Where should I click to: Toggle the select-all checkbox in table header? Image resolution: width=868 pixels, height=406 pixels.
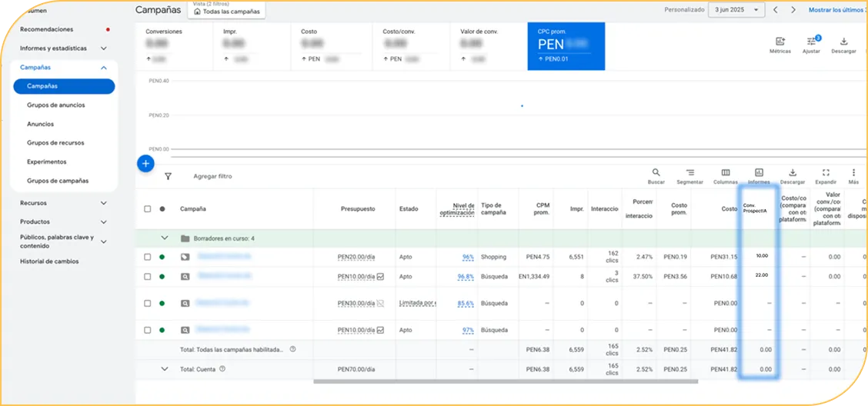148,208
